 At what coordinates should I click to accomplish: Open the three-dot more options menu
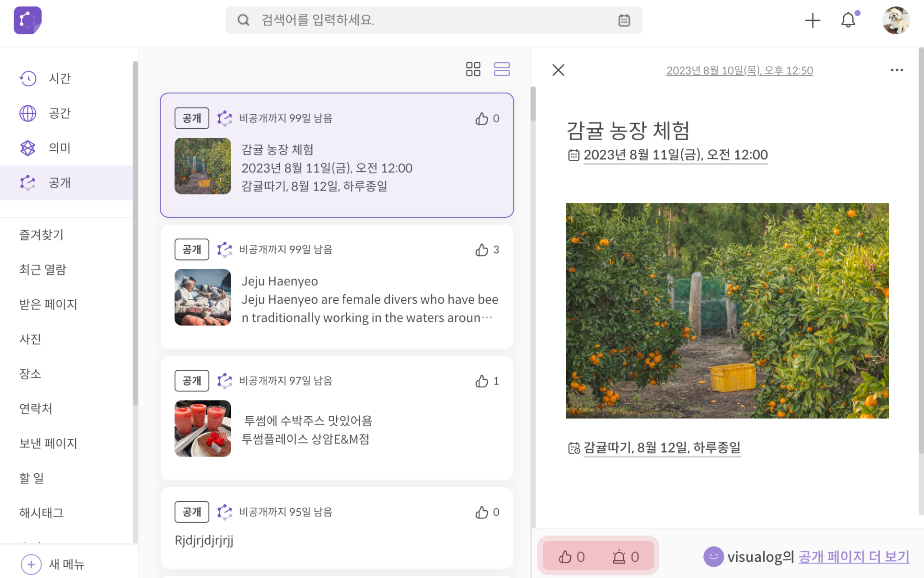click(x=897, y=70)
